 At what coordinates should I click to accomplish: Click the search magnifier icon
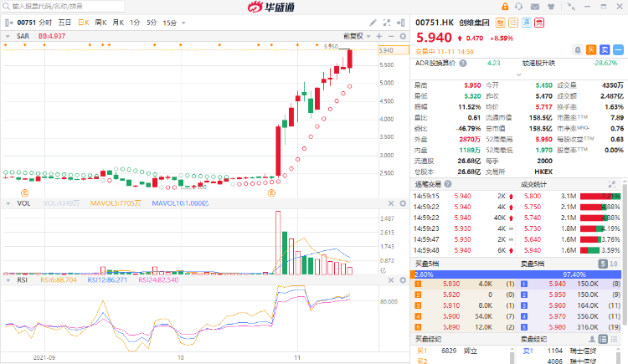(6, 7)
